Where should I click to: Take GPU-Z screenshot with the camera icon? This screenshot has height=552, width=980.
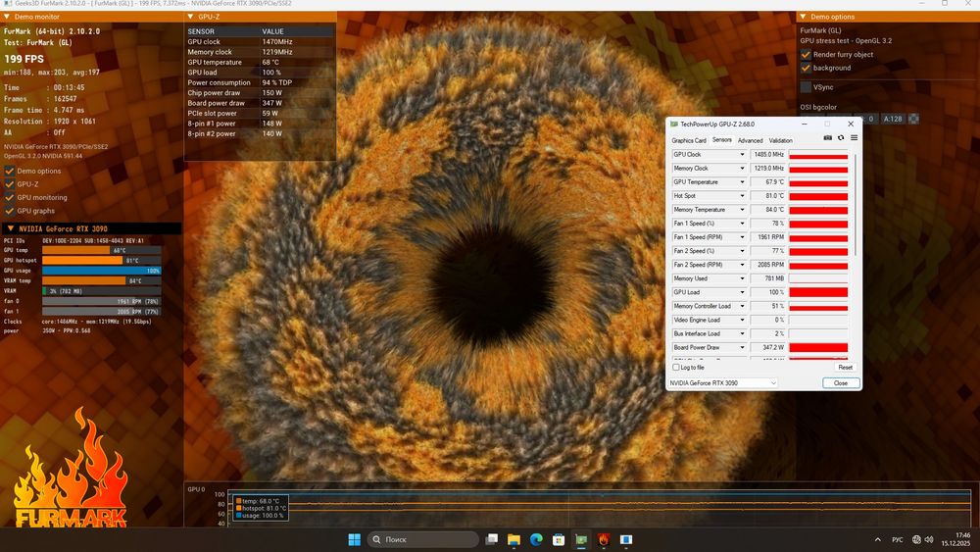(827, 137)
